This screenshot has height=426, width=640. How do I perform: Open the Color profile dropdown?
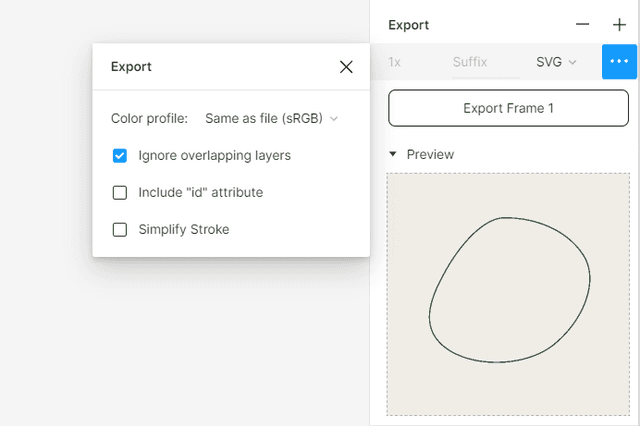(271, 118)
